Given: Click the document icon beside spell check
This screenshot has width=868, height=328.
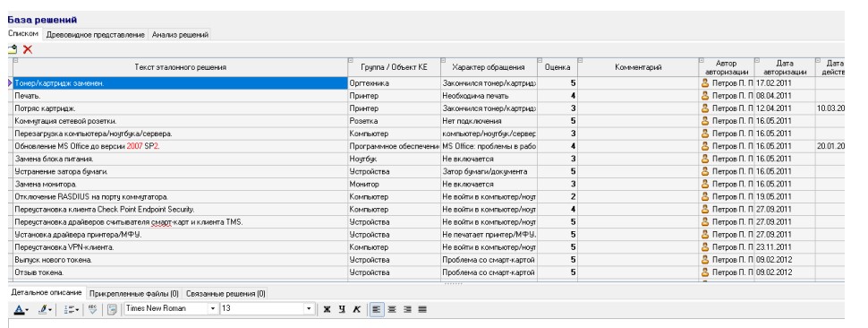Looking at the screenshot, I should pyautogui.click(x=112, y=309).
